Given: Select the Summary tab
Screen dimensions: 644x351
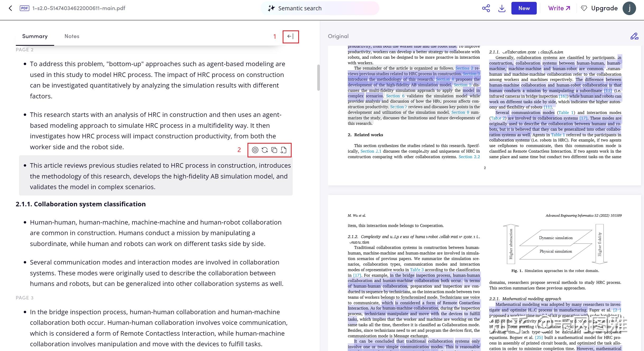Looking at the screenshot, I should click(x=35, y=36).
